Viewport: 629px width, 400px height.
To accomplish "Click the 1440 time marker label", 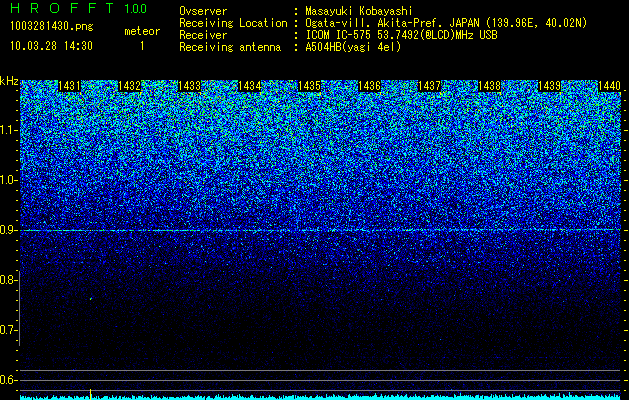I will [609, 86].
